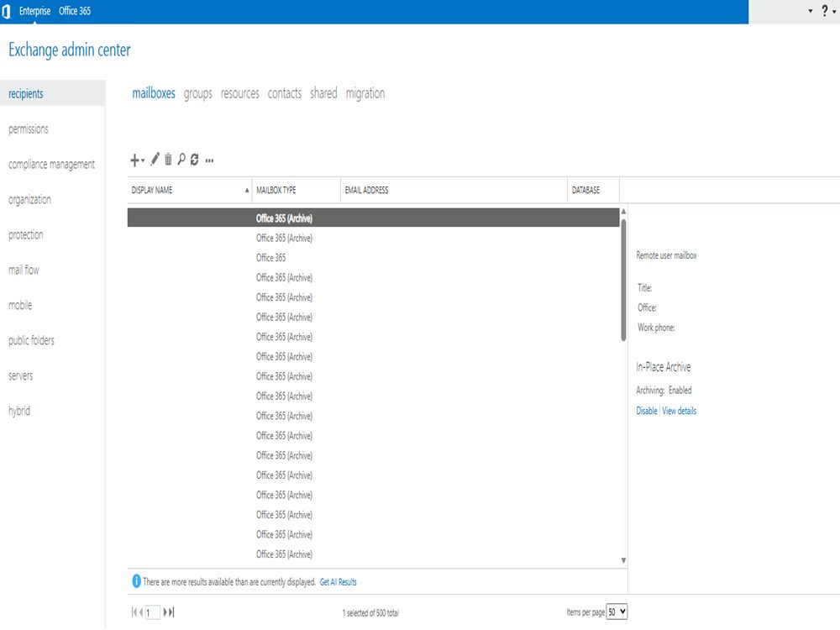Viewport: 840px width, 630px height.
Task: Go to the last page of results
Action: coord(171,612)
